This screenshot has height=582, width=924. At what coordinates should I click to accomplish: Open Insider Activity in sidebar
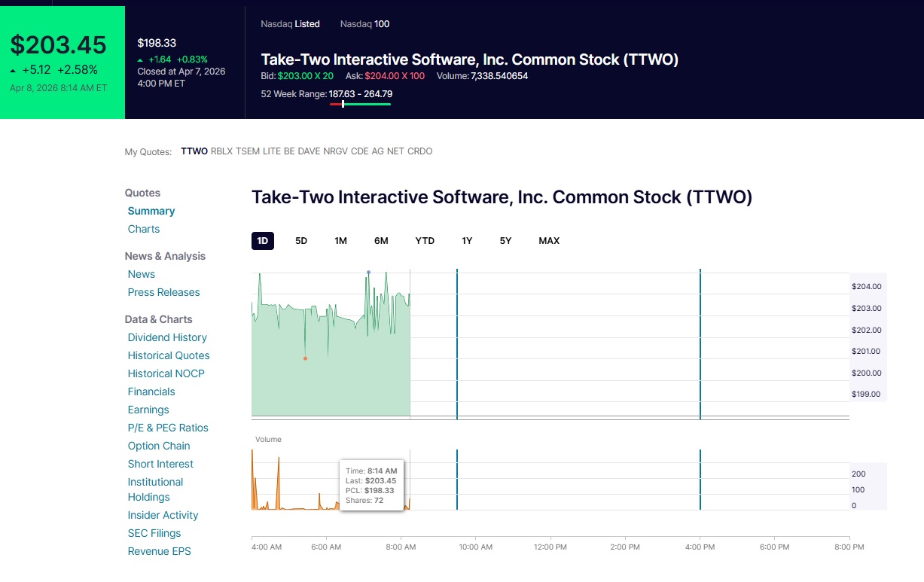click(x=163, y=515)
